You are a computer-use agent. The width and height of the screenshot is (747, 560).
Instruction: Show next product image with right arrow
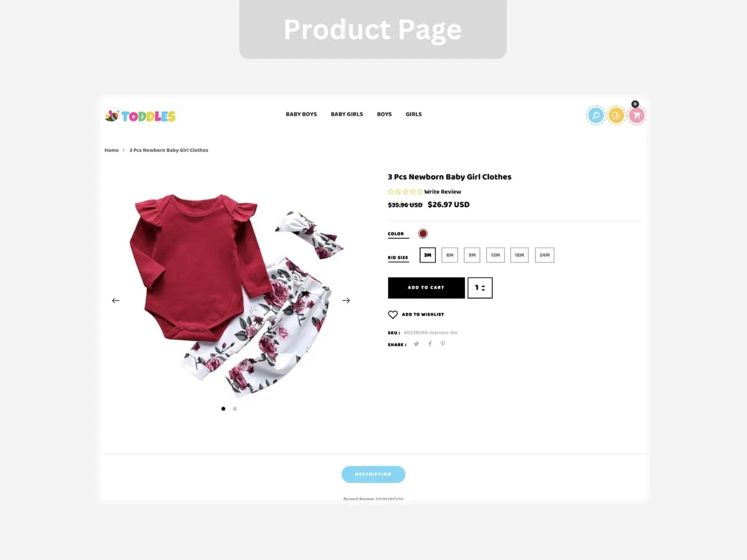pos(346,301)
